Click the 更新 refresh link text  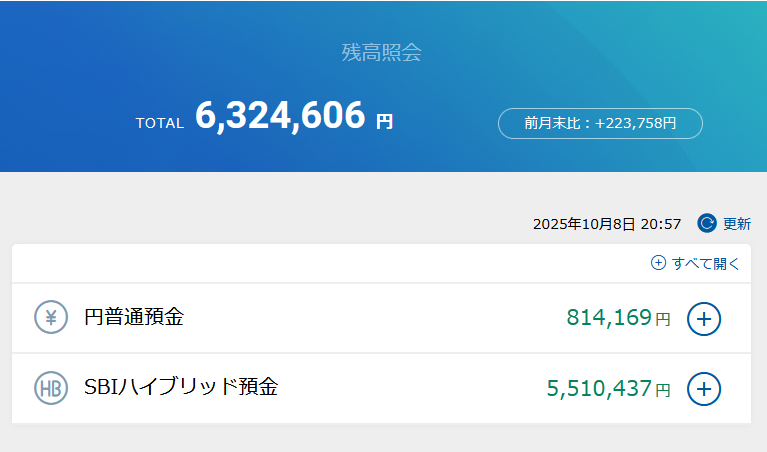(737, 224)
